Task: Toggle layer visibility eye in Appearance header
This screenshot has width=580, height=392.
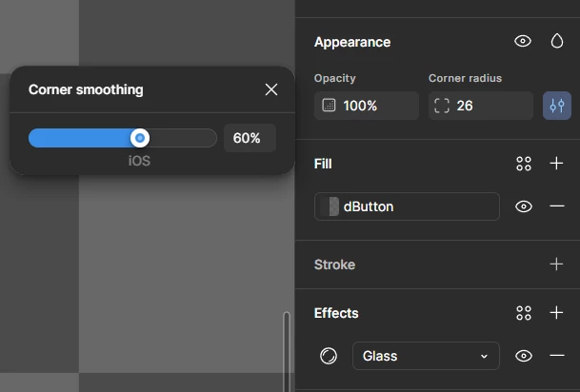Action: (x=523, y=41)
